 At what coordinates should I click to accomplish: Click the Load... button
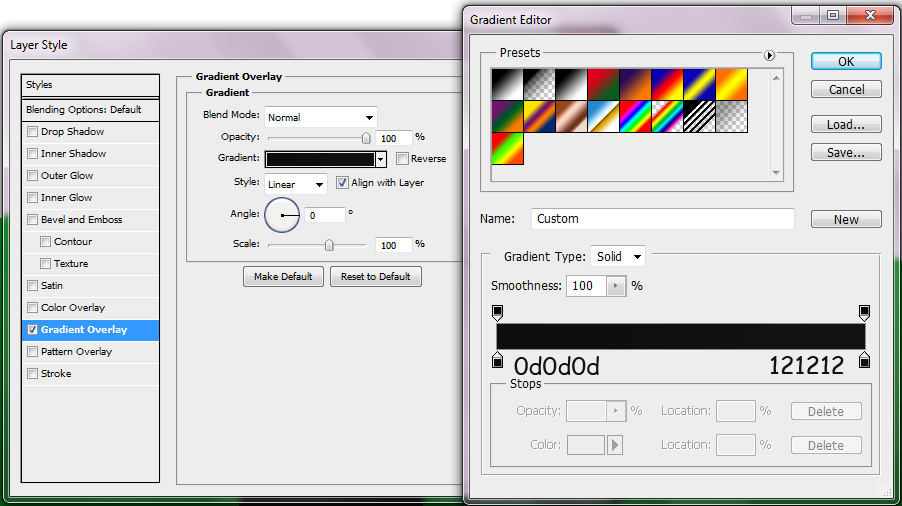tap(846, 125)
